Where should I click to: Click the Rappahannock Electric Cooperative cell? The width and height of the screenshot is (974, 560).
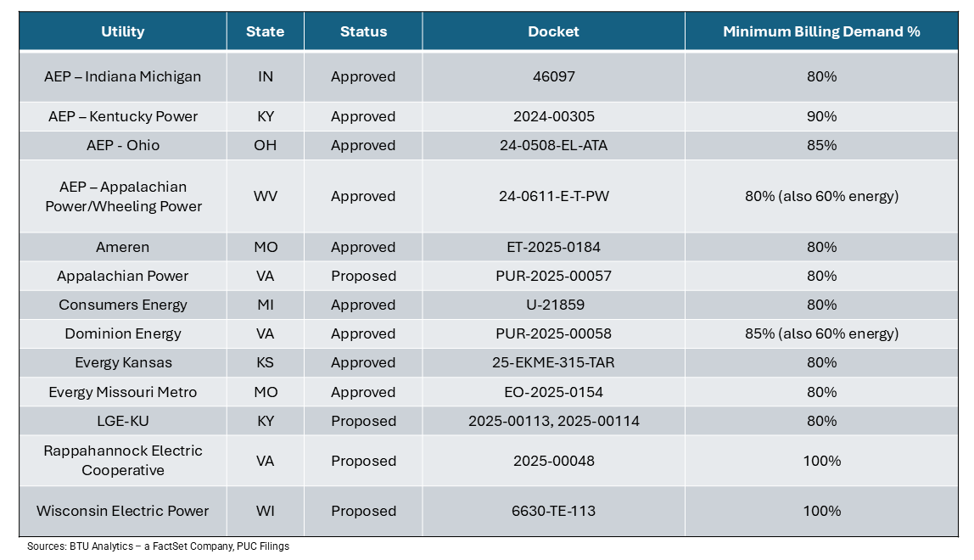[123, 461]
